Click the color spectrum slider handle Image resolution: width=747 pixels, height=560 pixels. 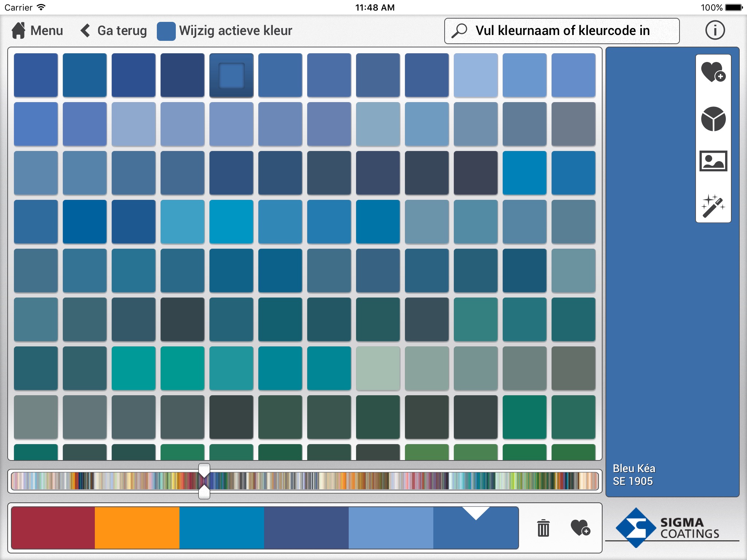204,481
